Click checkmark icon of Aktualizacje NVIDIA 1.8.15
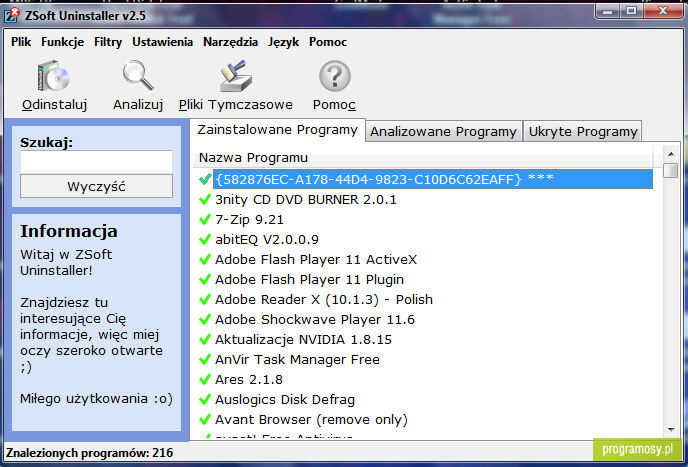Screen dimensions: 688x467 click(204, 339)
